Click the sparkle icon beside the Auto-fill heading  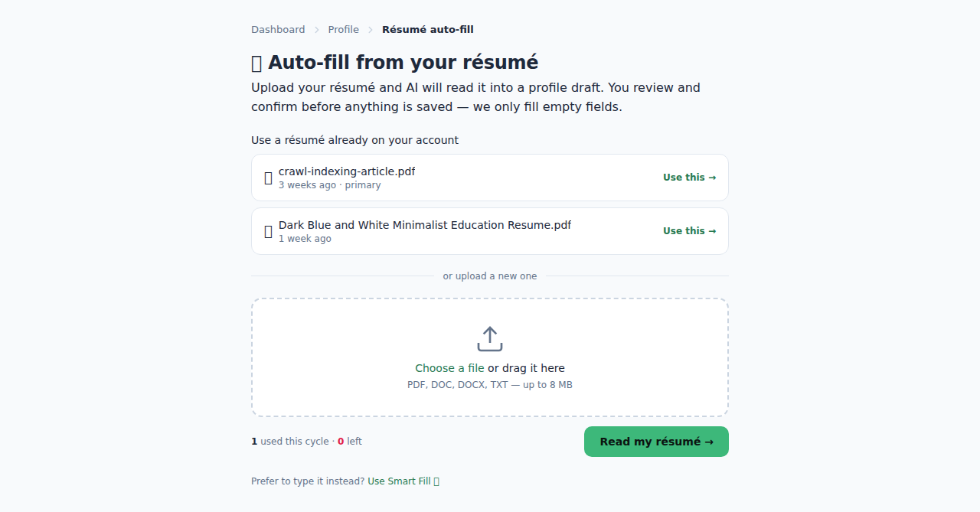tap(256, 64)
